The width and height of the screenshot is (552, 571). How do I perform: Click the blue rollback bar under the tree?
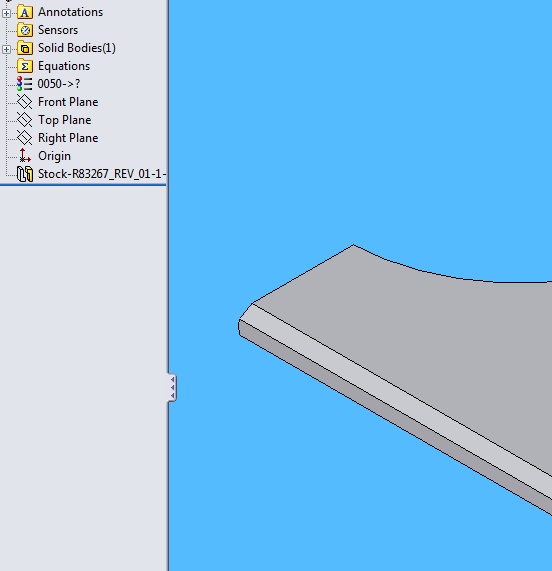[83, 185]
